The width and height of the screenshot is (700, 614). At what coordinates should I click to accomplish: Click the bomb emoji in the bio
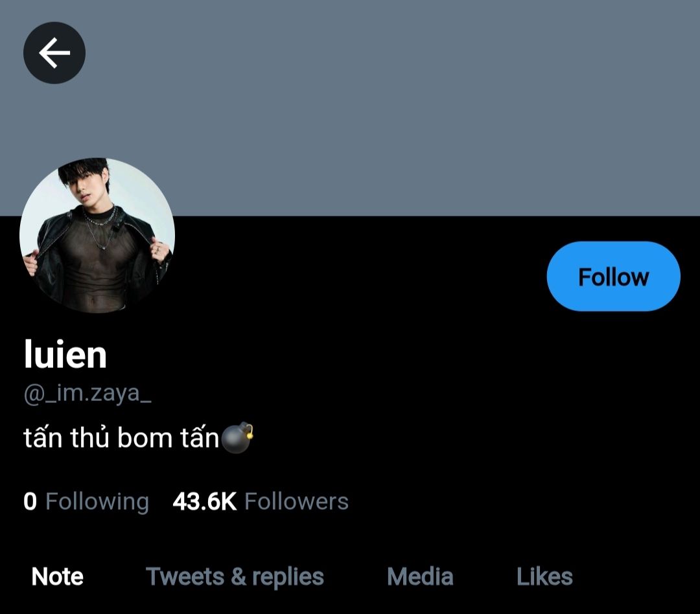[x=237, y=438]
